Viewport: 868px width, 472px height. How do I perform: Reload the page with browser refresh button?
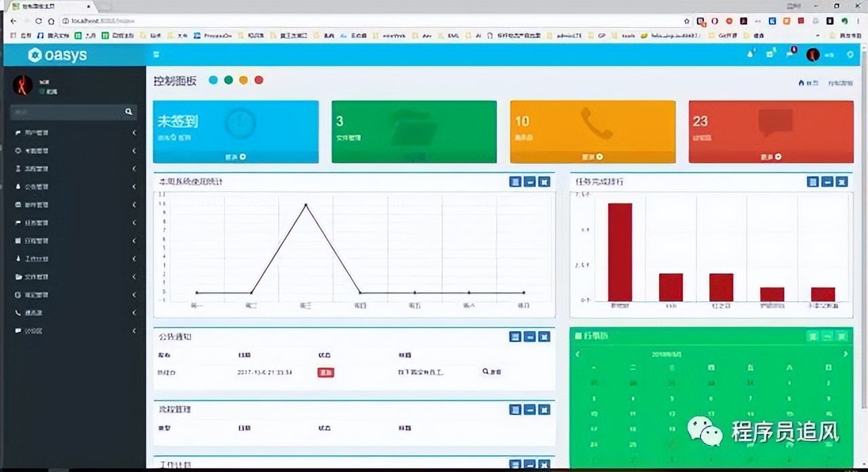pos(39,21)
